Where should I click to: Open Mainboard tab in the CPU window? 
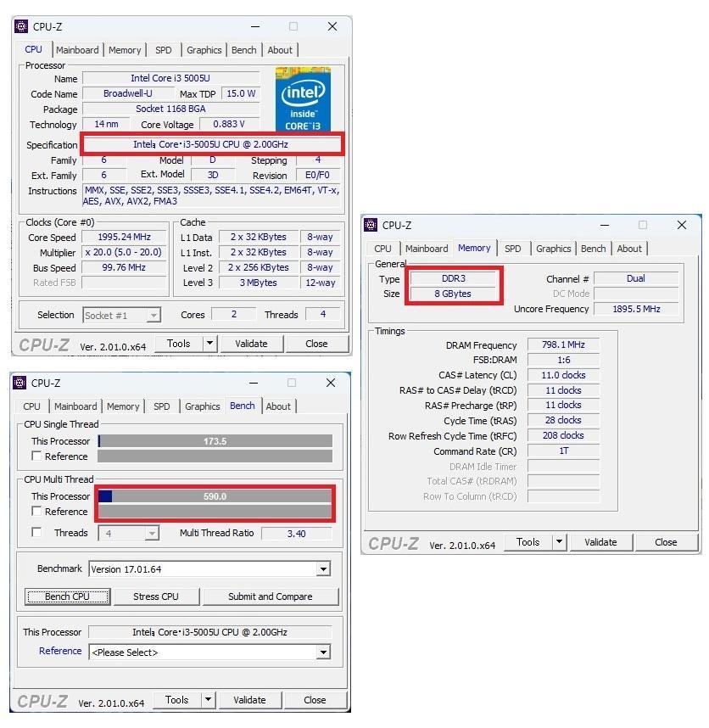point(77,50)
